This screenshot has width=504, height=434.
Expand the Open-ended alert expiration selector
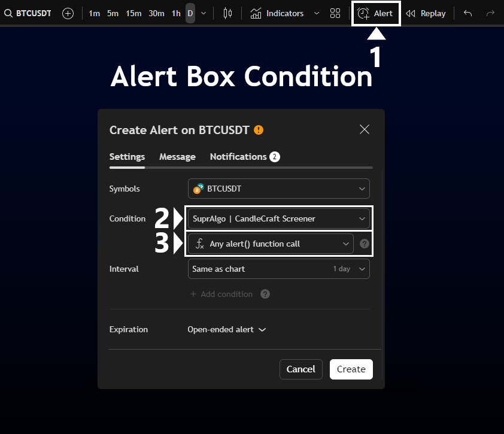coord(227,330)
